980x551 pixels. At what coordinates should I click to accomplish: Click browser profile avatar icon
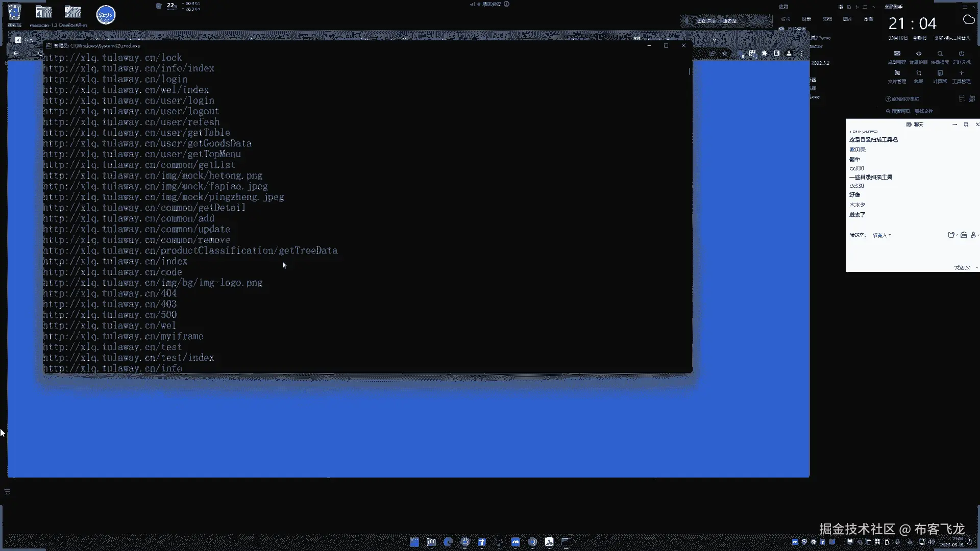789,53
